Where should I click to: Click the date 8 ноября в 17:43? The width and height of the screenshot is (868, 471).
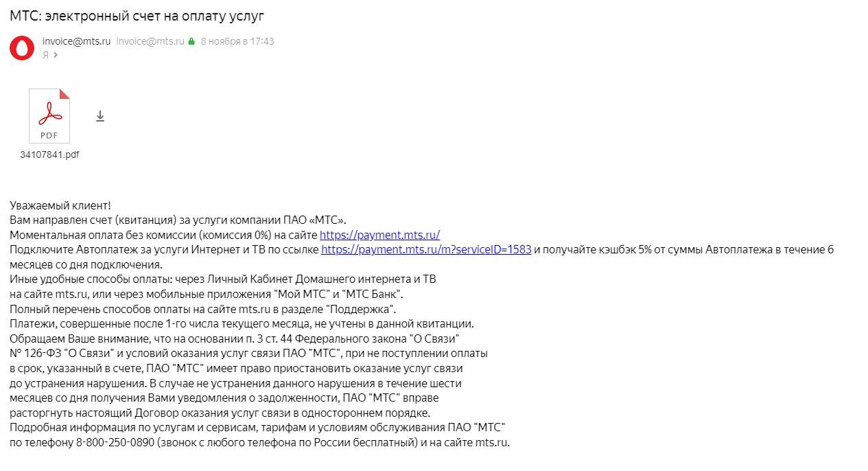coord(237,41)
